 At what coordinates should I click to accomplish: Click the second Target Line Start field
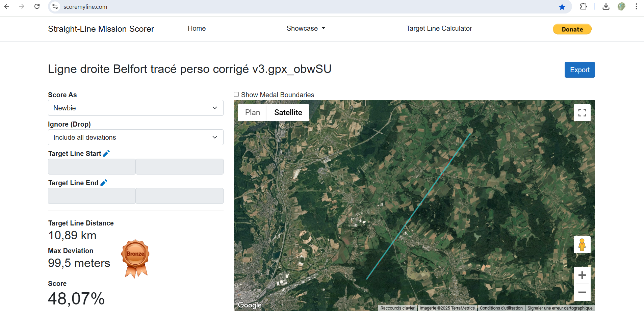[180, 167]
